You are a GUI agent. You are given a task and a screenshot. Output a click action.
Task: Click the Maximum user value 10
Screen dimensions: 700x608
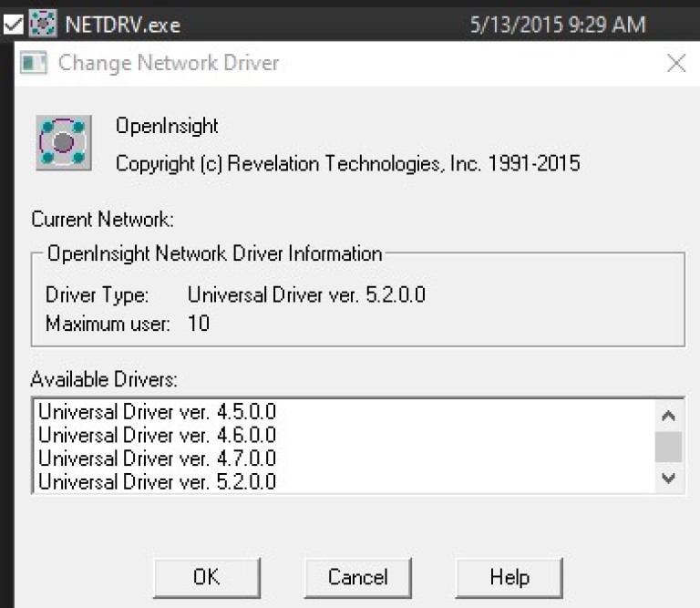[x=199, y=324]
